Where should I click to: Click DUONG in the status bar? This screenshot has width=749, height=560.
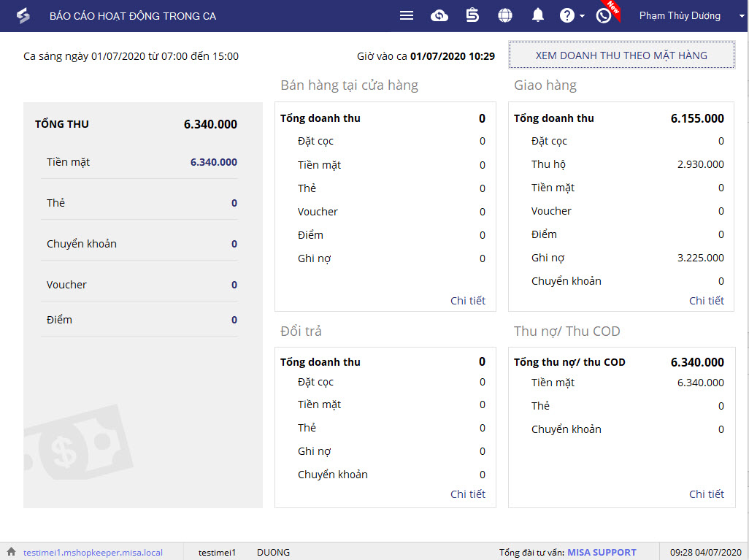[x=273, y=553]
